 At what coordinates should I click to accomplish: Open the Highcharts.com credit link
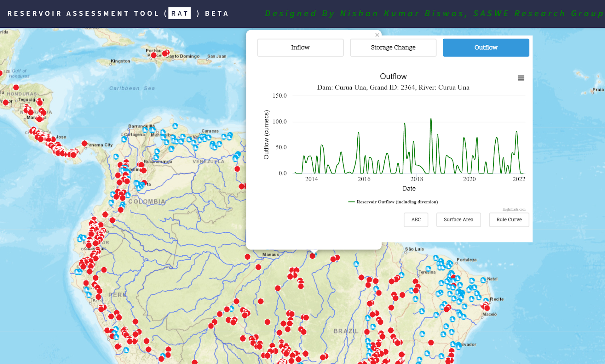click(514, 209)
